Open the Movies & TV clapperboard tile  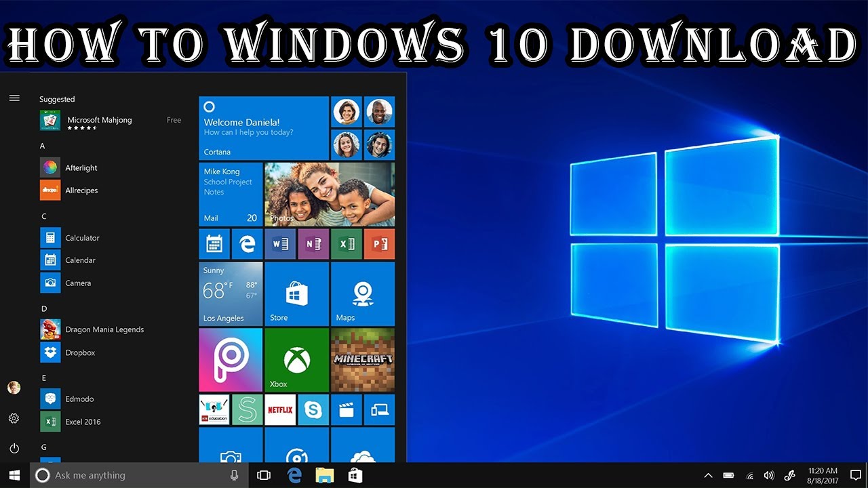click(x=346, y=409)
